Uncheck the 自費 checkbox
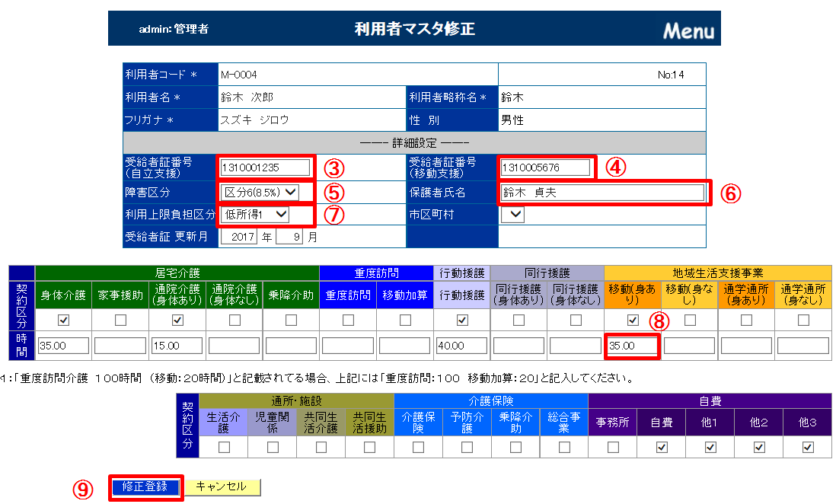836x504 pixels. point(661,447)
